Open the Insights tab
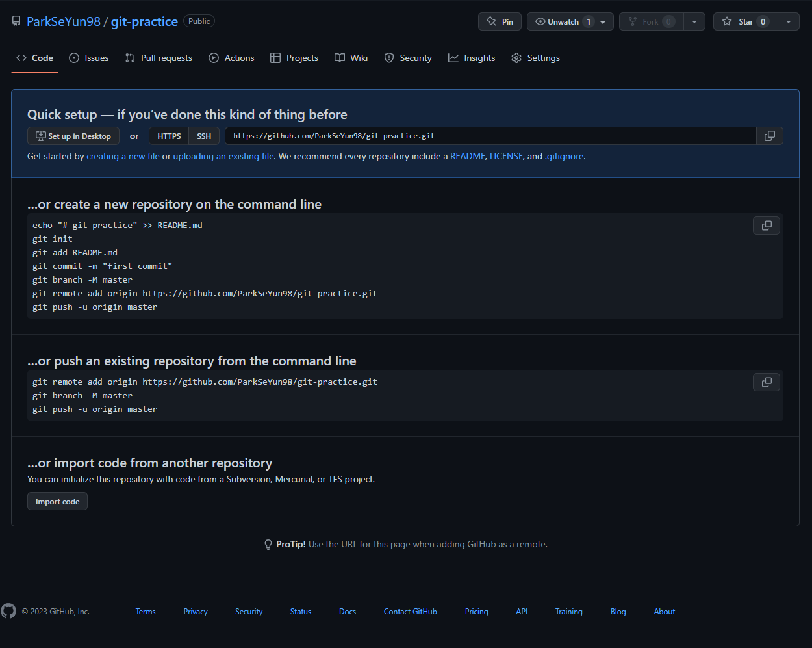The image size is (812, 648). coord(472,58)
